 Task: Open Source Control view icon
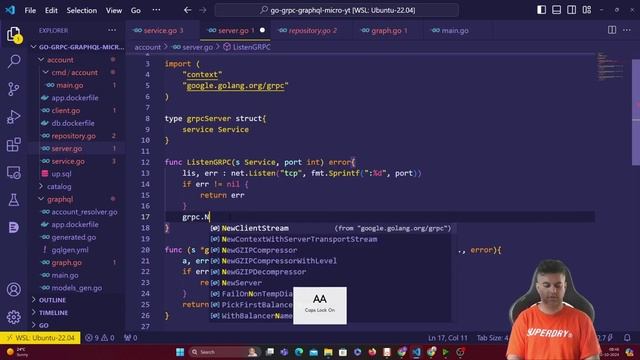(x=14, y=89)
